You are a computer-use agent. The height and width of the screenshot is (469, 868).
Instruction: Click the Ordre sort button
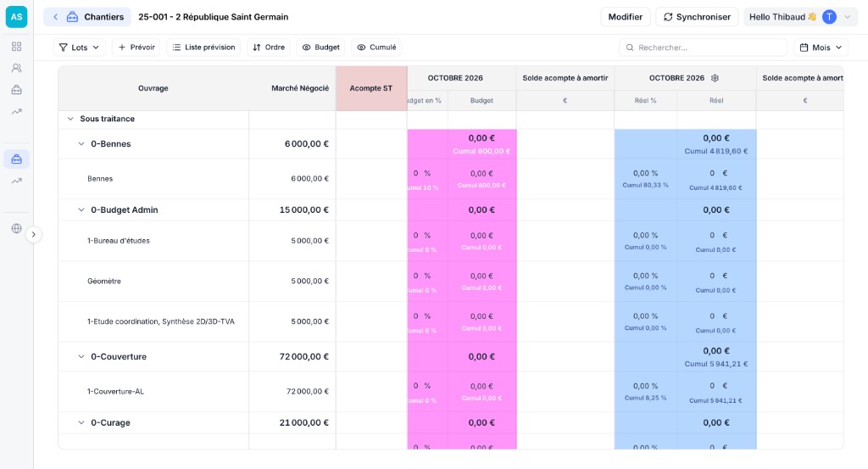269,47
